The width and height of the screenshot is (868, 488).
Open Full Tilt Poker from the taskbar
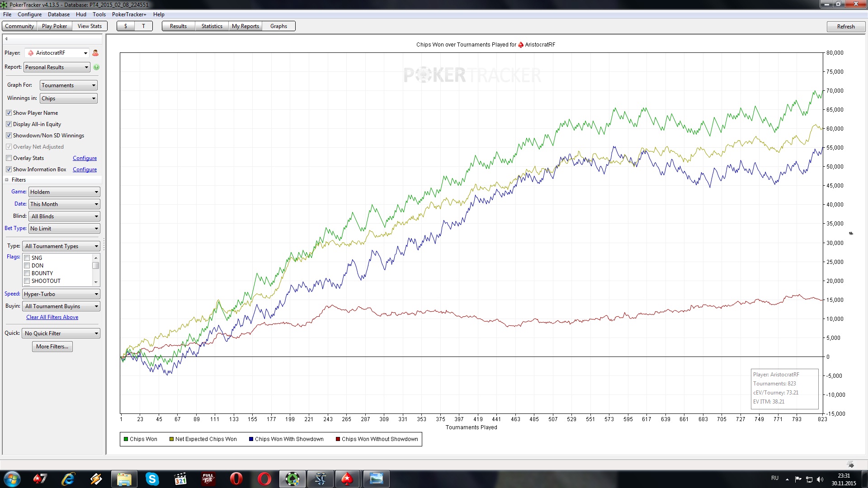pyautogui.click(x=208, y=479)
